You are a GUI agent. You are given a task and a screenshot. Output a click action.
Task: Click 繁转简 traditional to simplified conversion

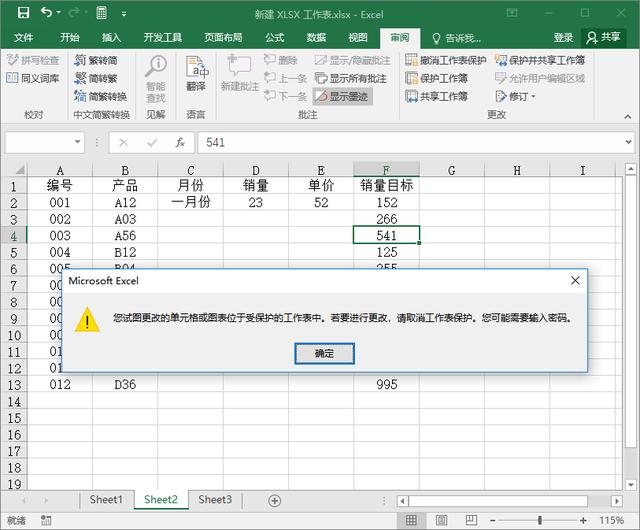coord(96,60)
